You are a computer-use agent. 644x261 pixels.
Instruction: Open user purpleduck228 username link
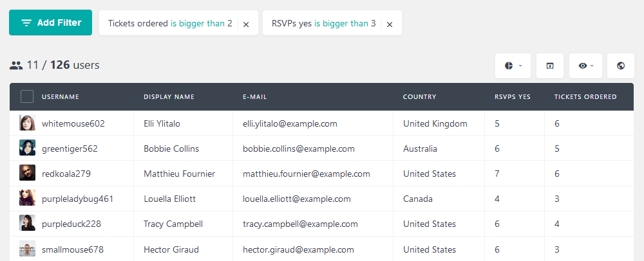pos(71,224)
